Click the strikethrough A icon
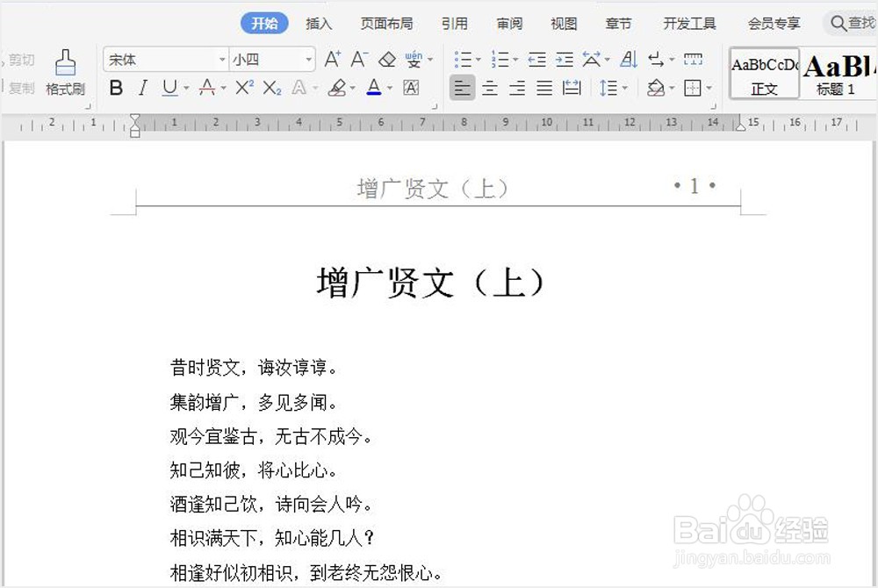Image resolution: width=878 pixels, height=588 pixels. pos(207,88)
